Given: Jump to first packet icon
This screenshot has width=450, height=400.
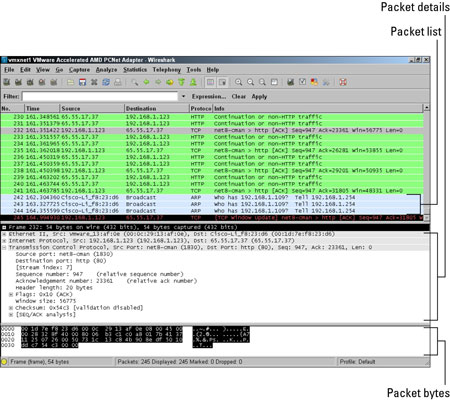Looking at the screenshot, I should pyautogui.click(x=181, y=82).
